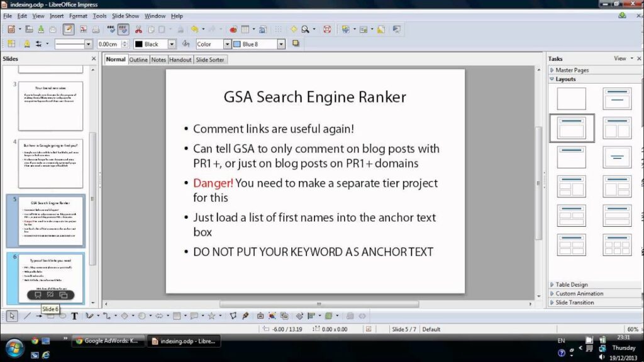Switch to the Slide Sorter tab

tap(210, 60)
